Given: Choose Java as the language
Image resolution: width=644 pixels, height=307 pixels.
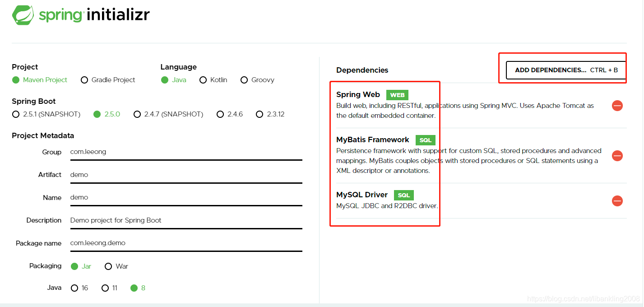Looking at the screenshot, I should 174,80.
